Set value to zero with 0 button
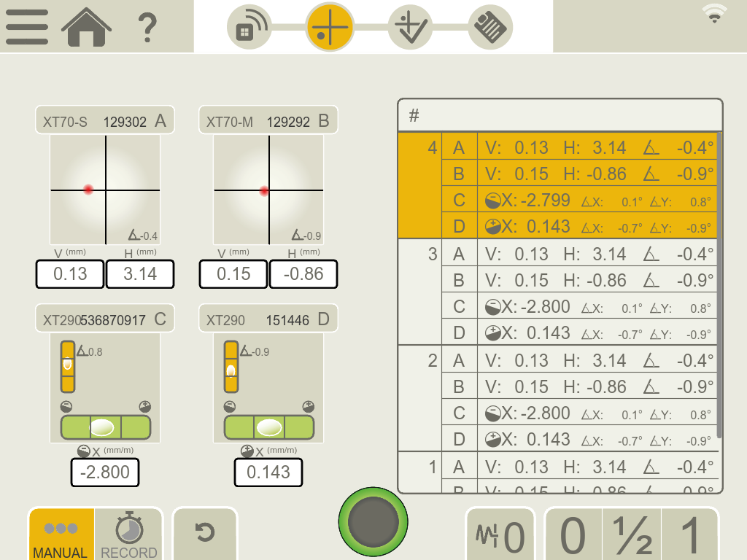This screenshot has height=560, width=747. (x=573, y=536)
